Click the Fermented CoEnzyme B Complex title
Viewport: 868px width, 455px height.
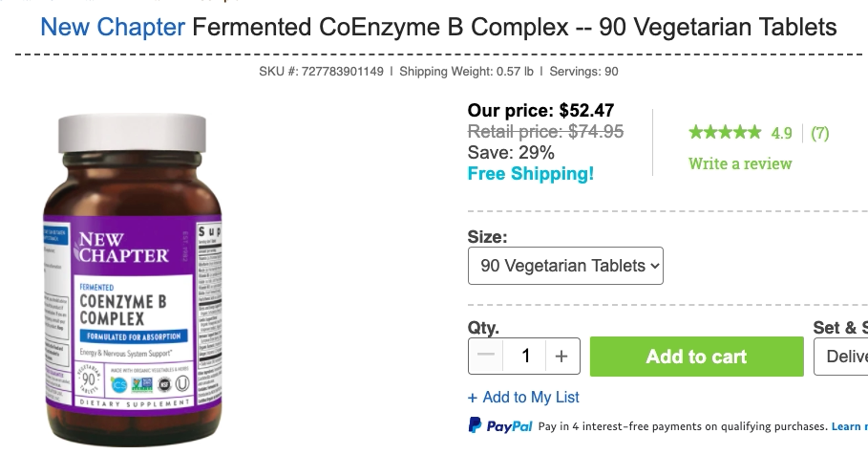514,26
